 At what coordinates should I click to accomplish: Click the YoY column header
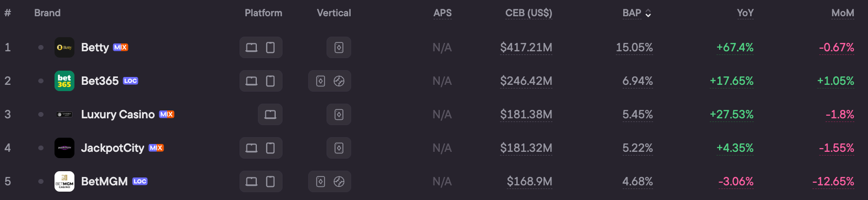pyautogui.click(x=745, y=13)
